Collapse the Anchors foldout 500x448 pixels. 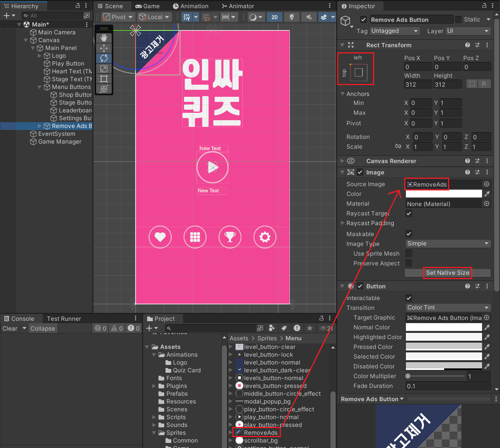click(x=343, y=94)
